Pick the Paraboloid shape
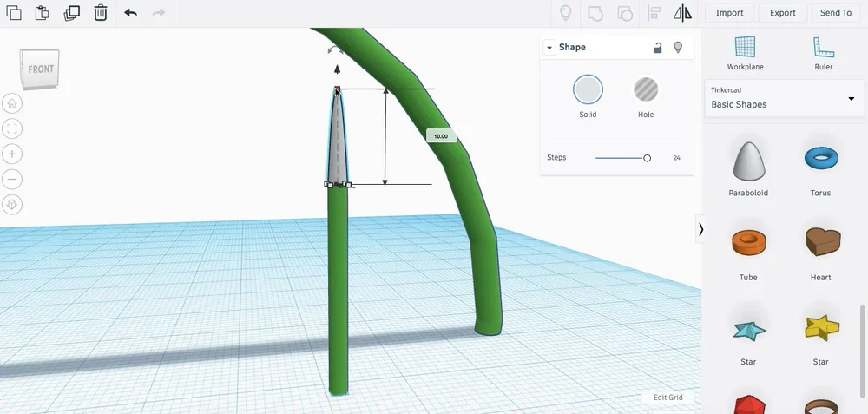 tap(748, 161)
